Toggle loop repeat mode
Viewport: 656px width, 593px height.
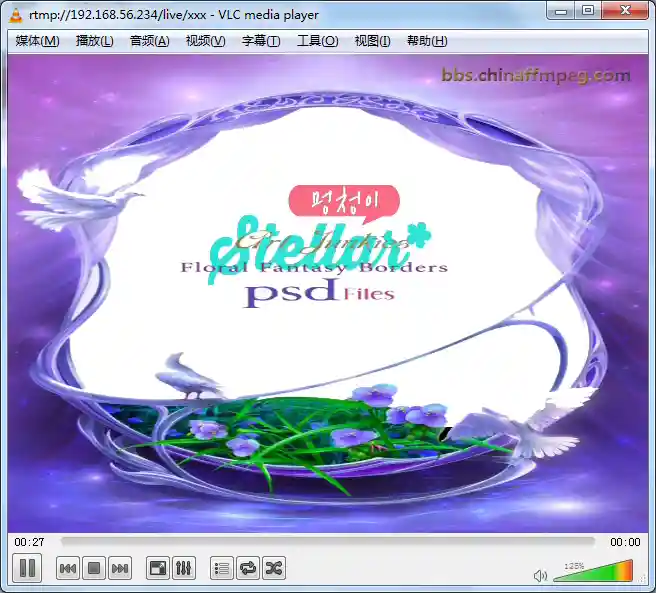coord(248,568)
